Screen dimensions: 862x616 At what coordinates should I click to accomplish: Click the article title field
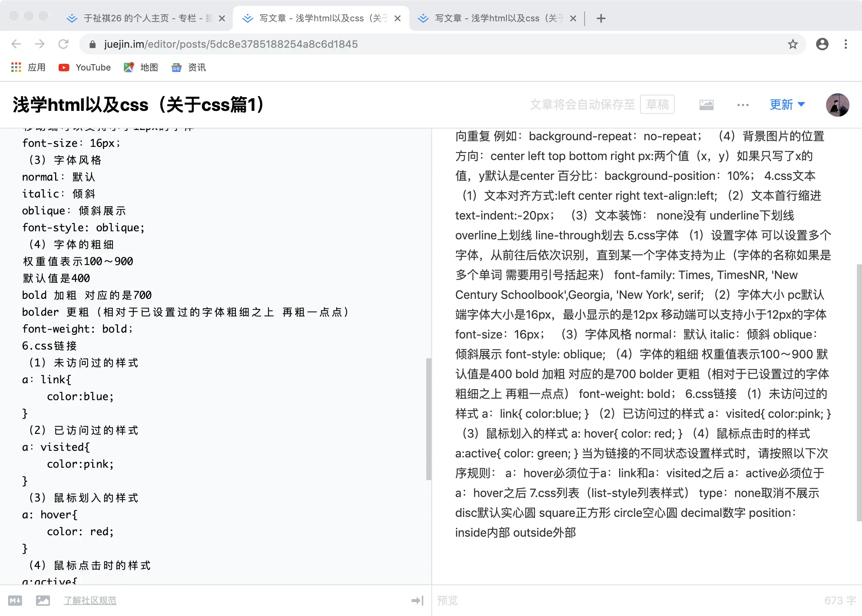coord(139,105)
